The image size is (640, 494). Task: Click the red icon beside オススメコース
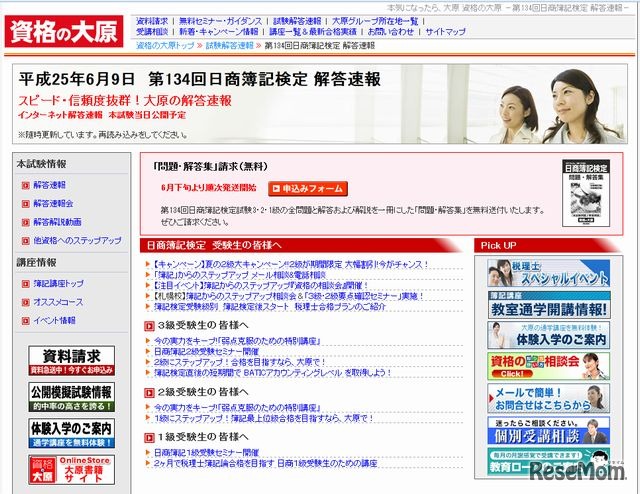coord(26,303)
